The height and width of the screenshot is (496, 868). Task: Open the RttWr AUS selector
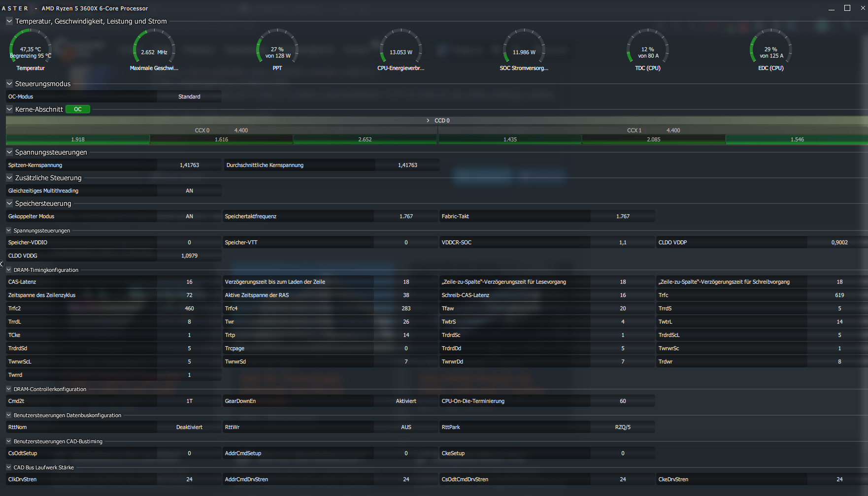406,427
